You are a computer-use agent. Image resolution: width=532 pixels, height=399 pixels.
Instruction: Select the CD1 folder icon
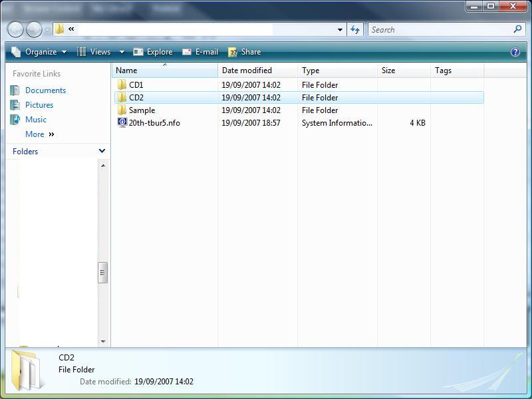(x=122, y=85)
